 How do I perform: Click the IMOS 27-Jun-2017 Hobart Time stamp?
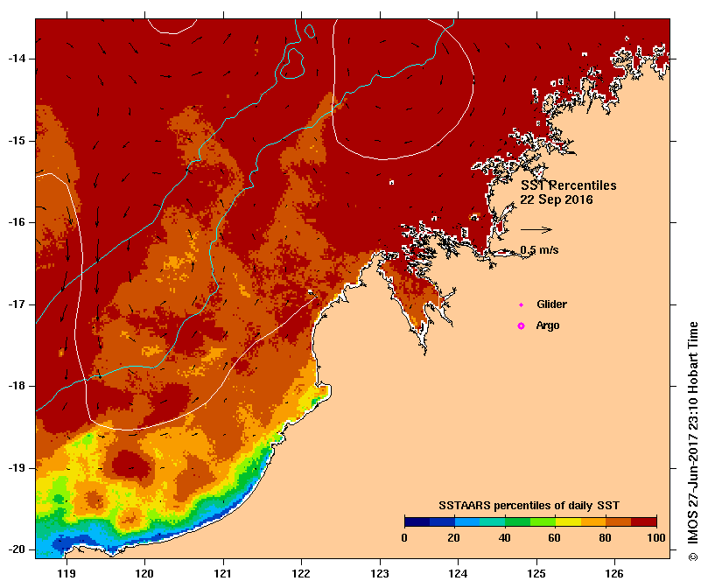pyautogui.click(x=693, y=441)
